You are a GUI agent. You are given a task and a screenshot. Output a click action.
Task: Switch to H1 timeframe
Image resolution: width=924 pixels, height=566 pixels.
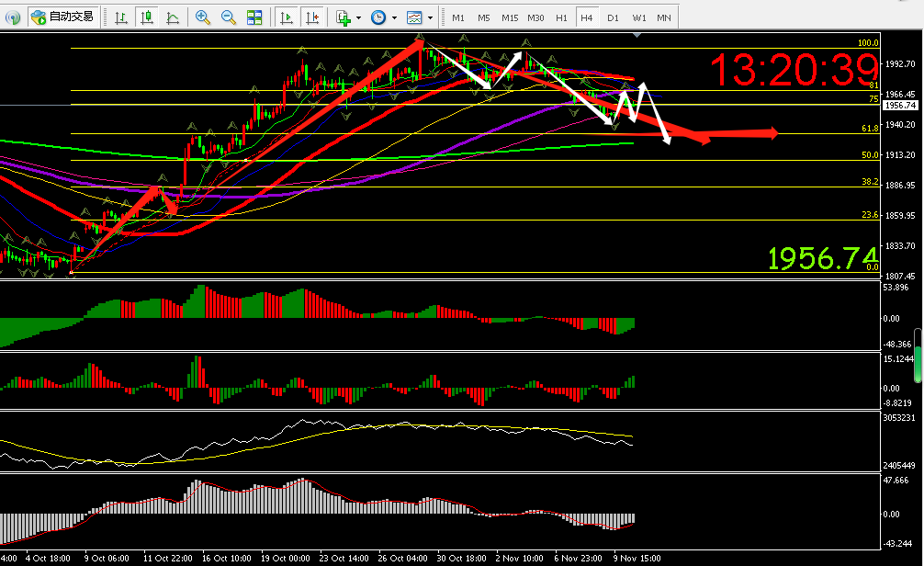tap(561, 17)
